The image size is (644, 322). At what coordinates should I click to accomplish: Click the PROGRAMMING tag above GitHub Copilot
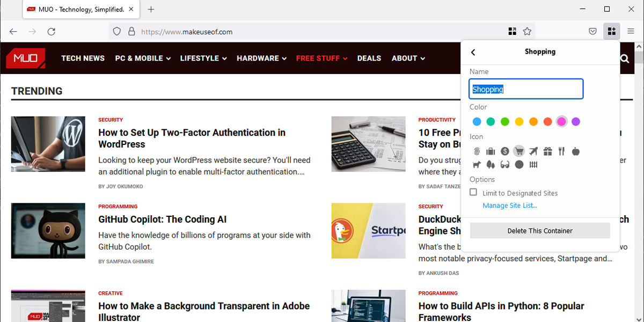pyautogui.click(x=118, y=206)
